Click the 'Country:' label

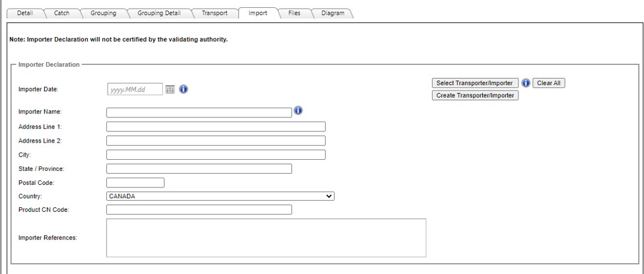point(30,196)
